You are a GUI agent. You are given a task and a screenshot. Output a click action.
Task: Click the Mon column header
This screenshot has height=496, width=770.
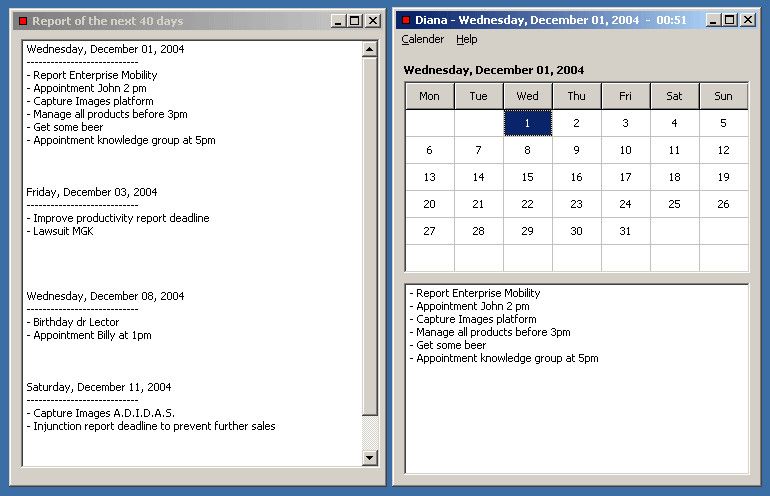point(430,96)
